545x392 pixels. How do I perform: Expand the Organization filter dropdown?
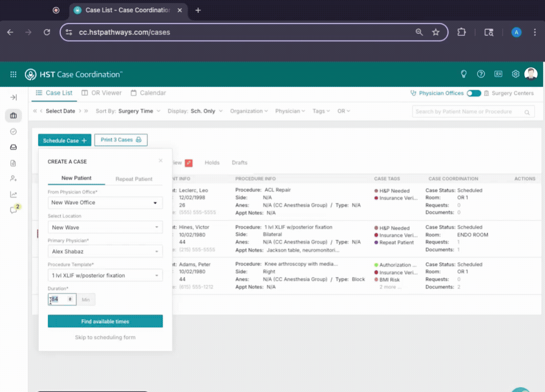tap(249, 111)
